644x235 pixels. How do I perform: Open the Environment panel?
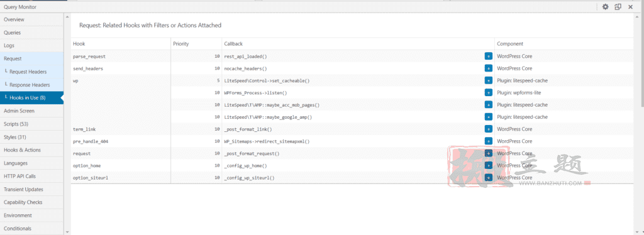[x=31, y=216]
